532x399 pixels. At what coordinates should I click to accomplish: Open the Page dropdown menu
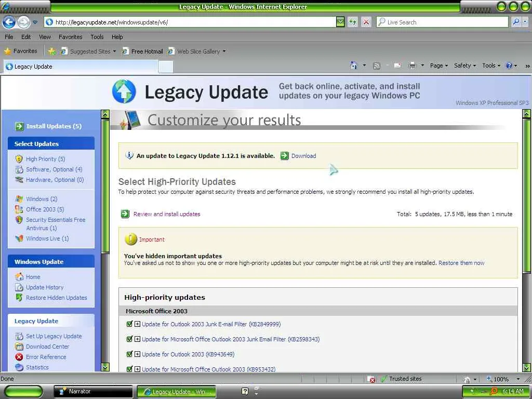[x=439, y=65]
